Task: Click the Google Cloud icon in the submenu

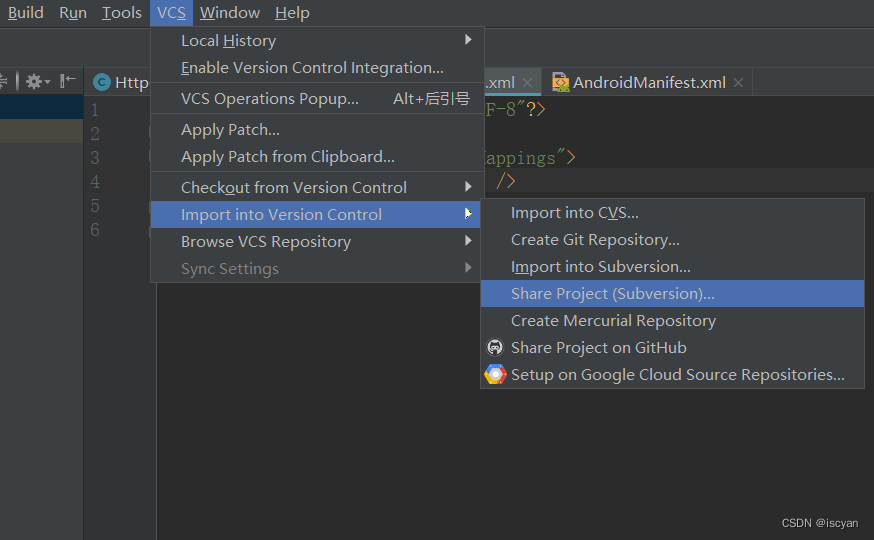Action: tap(495, 375)
